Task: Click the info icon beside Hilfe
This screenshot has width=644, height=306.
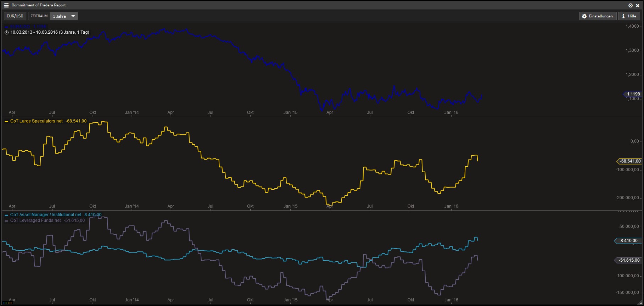Action: tap(623, 16)
